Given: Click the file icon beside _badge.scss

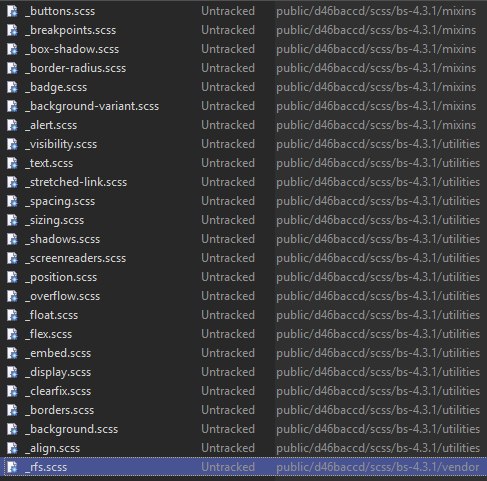Looking at the screenshot, I should click(x=12, y=87).
